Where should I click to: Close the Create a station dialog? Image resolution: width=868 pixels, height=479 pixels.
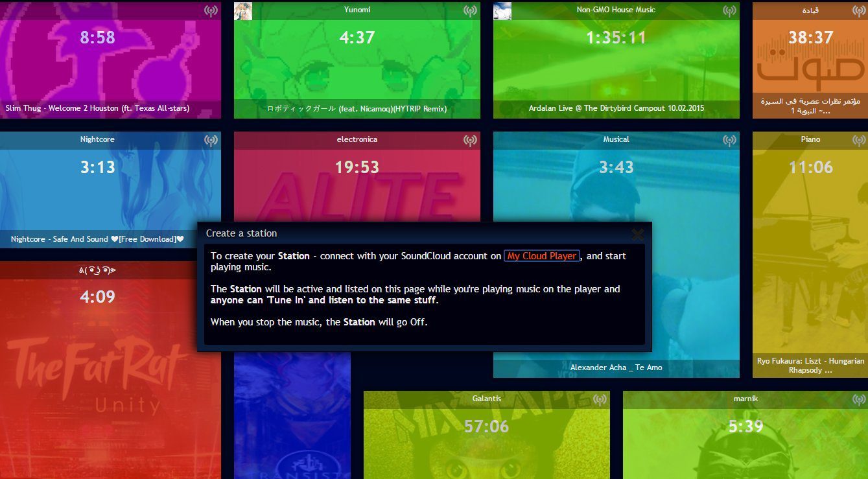[638, 234]
